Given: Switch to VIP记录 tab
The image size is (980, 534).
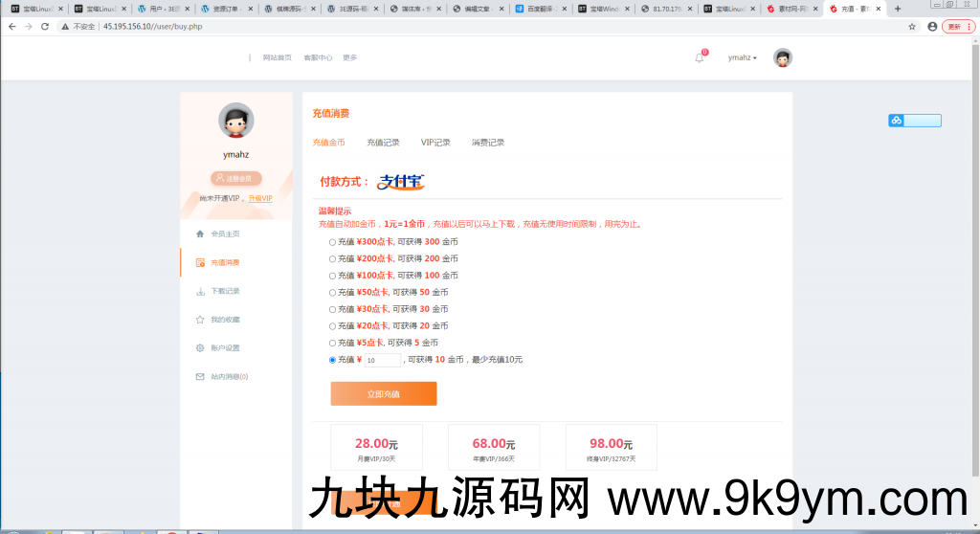Looking at the screenshot, I should click(x=435, y=143).
